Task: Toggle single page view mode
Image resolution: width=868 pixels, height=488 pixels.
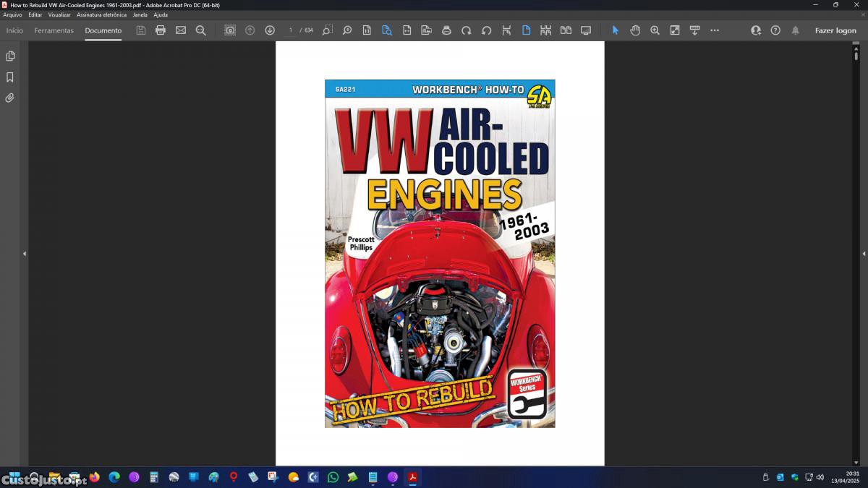Action: point(526,30)
